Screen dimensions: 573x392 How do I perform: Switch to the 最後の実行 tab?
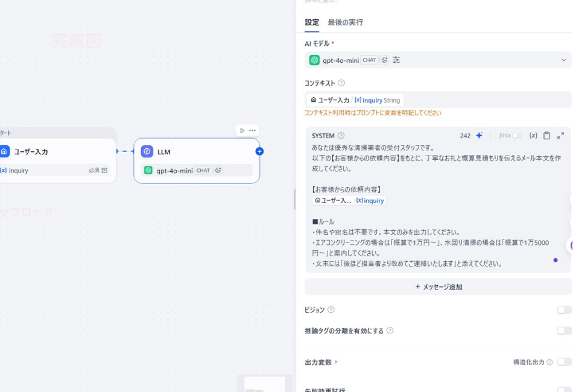click(345, 22)
